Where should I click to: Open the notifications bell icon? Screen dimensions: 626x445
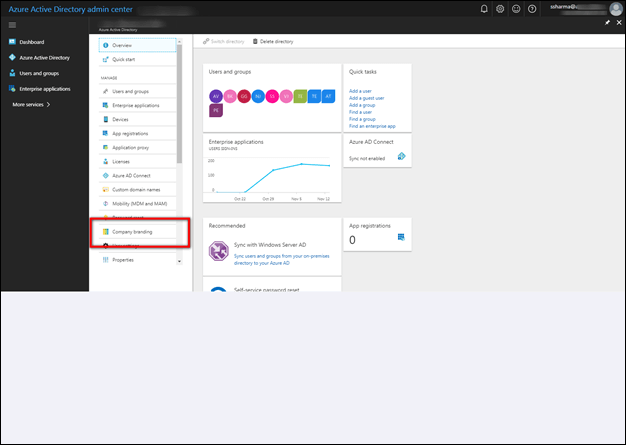pyautogui.click(x=484, y=9)
